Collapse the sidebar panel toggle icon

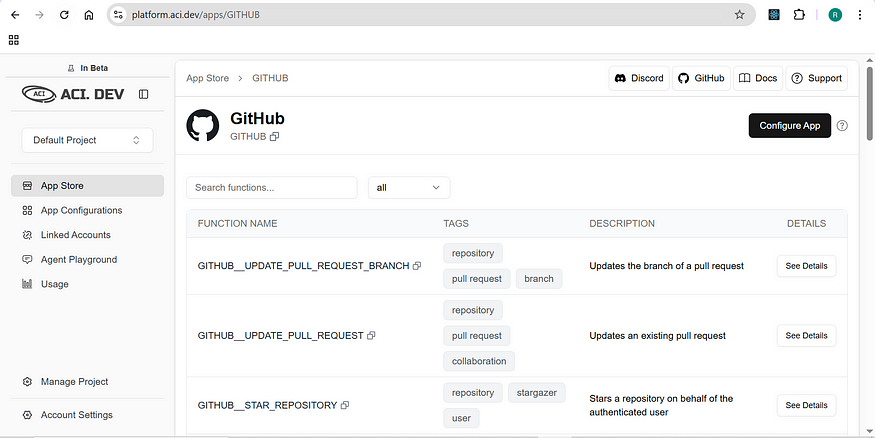[143, 94]
